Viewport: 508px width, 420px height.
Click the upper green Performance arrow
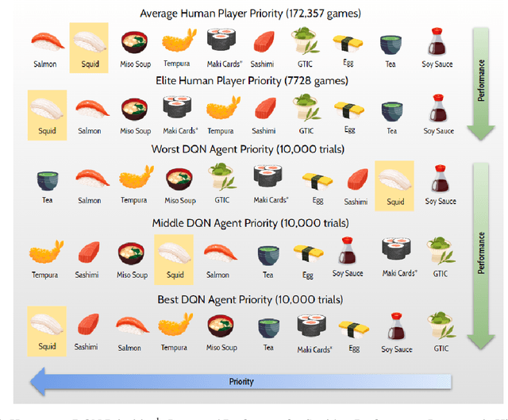(x=481, y=83)
